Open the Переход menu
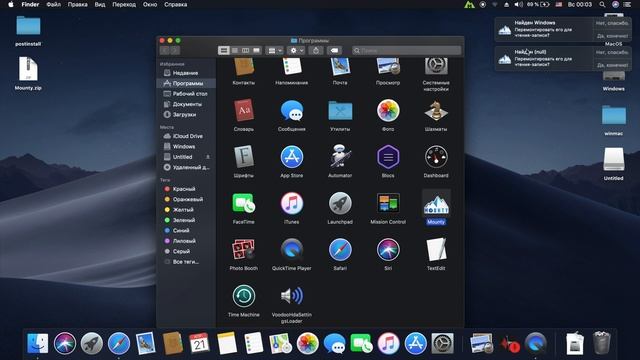 (124, 4)
